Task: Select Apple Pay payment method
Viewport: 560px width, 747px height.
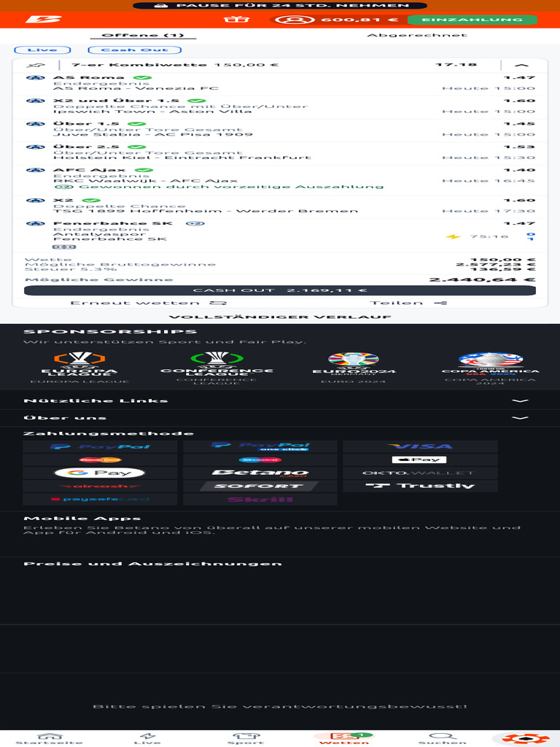Action: pyautogui.click(x=420, y=460)
